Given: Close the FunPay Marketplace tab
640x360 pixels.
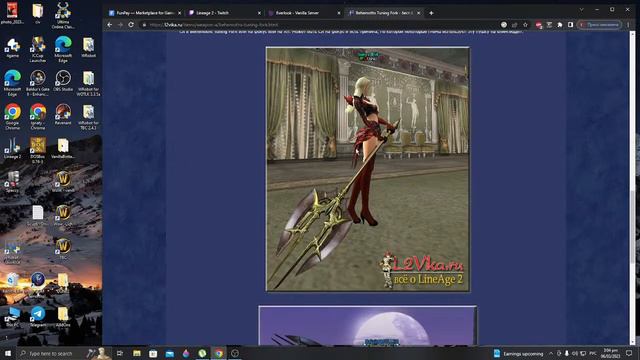Looking at the screenshot, I should (180, 13).
